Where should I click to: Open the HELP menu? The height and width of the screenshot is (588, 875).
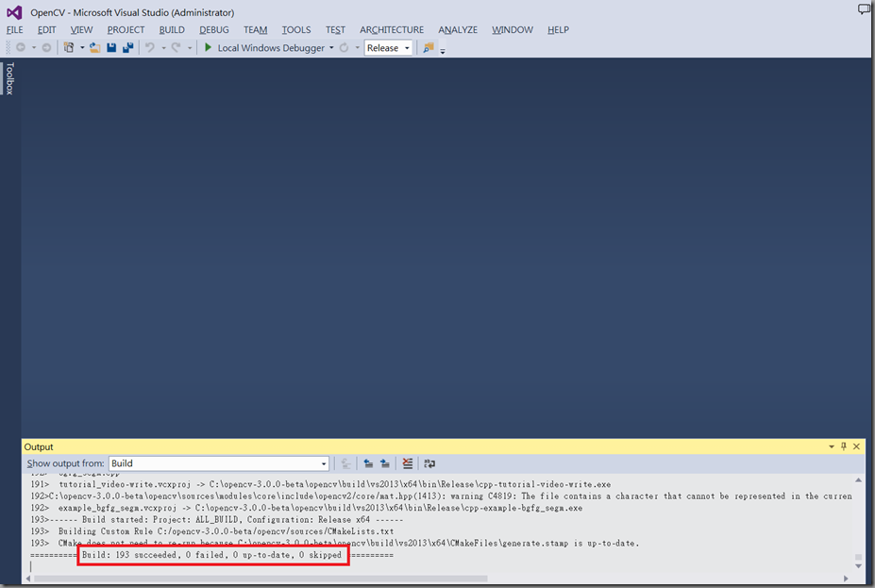pyautogui.click(x=558, y=29)
